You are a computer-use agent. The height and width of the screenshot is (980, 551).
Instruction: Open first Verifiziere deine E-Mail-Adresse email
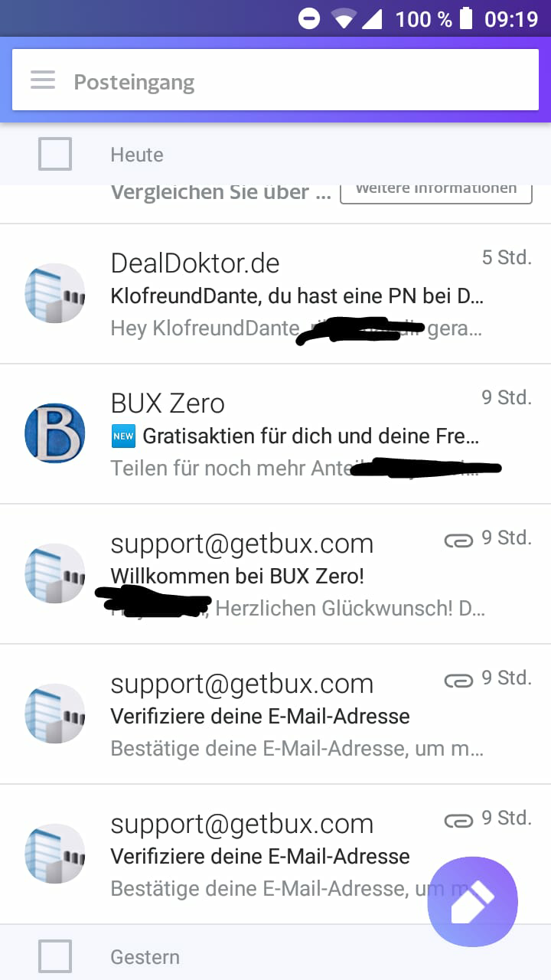[275, 714]
